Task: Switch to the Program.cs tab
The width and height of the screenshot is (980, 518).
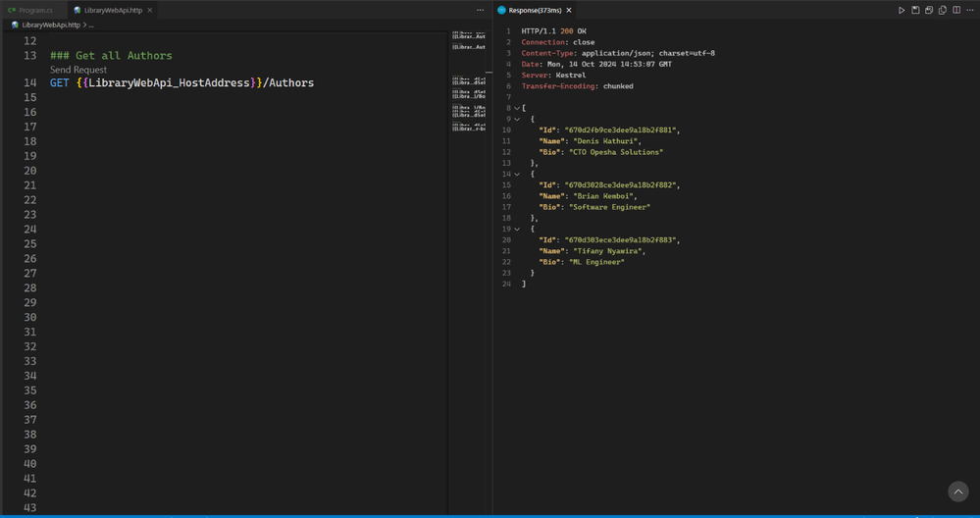Action: [30, 10]
